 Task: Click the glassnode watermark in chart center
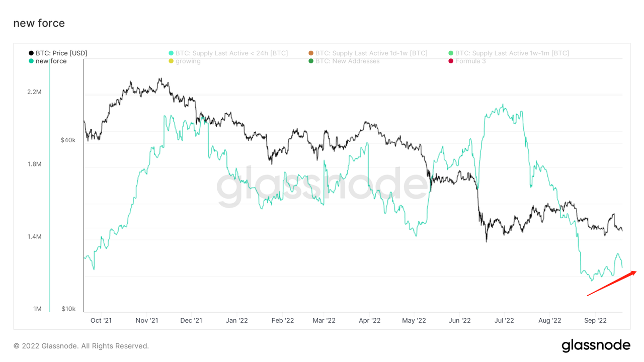[322, 187]
